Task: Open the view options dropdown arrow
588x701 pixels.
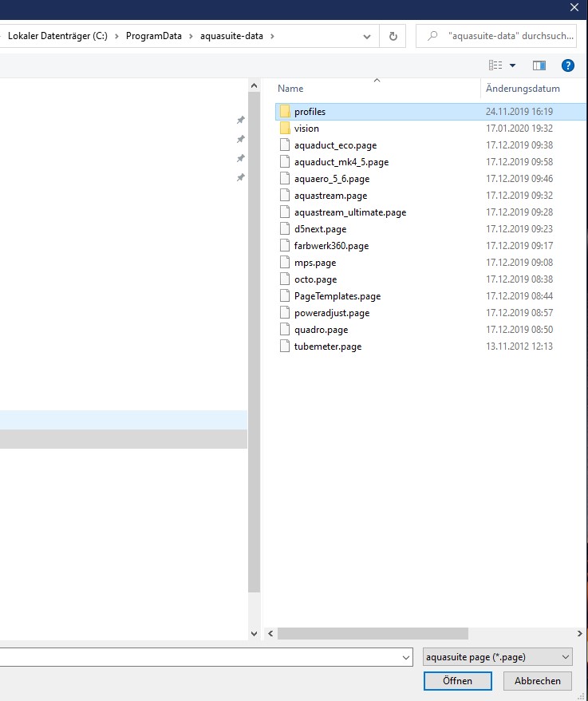Action: 512,65
